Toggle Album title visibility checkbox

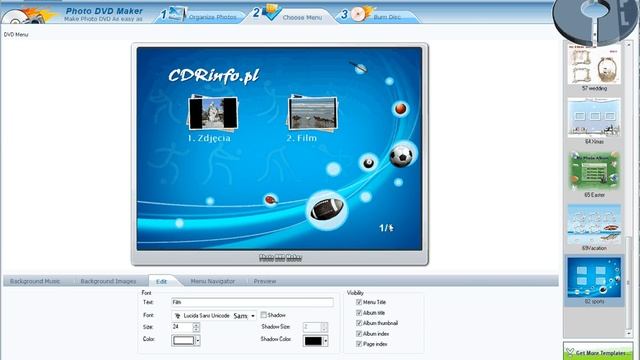[x=359, y=313]
